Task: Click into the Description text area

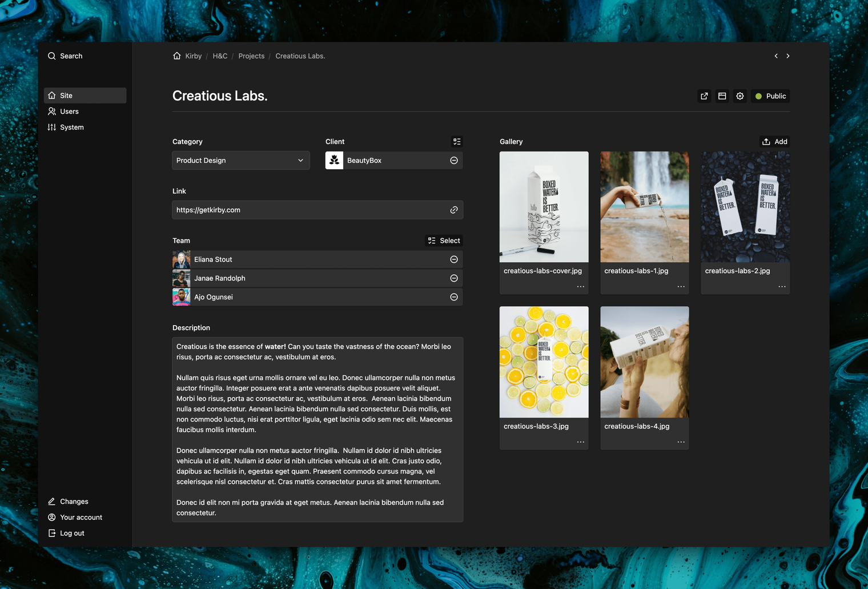Action: pyautogui.click(x=318, y=430)
